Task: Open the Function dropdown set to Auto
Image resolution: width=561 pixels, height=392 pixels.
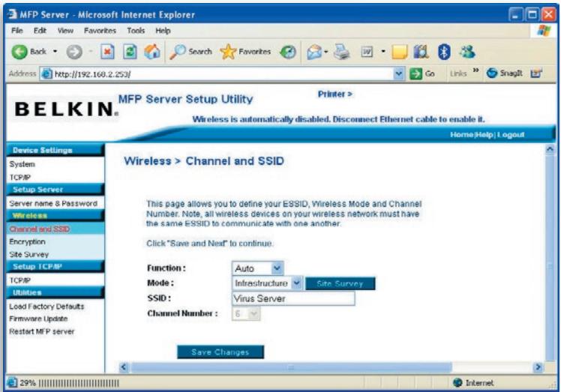Action: point(257,268)
